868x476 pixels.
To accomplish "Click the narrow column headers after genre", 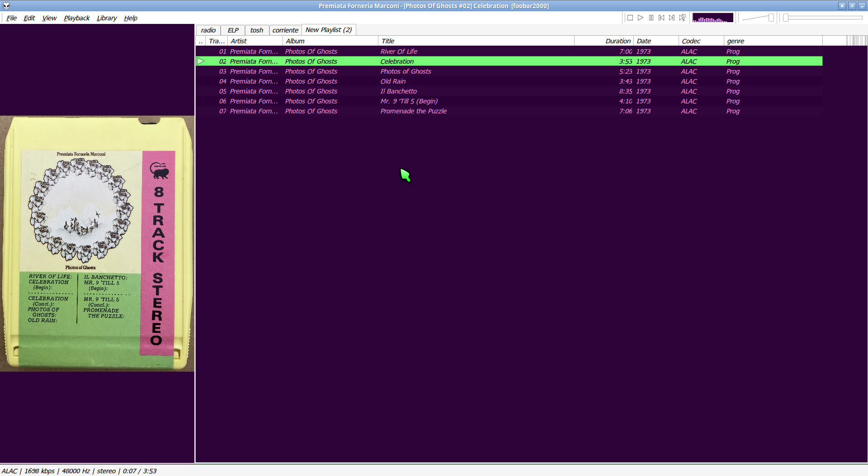I will click(856, 41).
